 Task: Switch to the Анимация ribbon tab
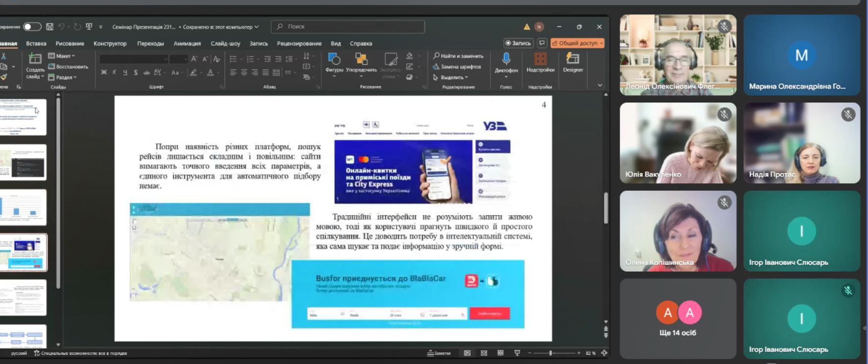point(187,44)
